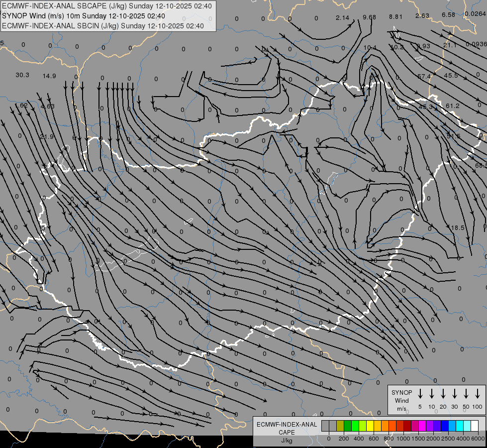
Task: Click the wind legend arrow for 100 m/s
Action: pyautogui.click(x=478, y=394)
